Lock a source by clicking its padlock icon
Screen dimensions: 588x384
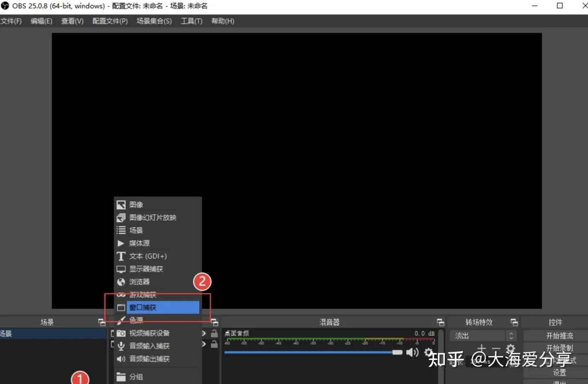coord(214,333)
